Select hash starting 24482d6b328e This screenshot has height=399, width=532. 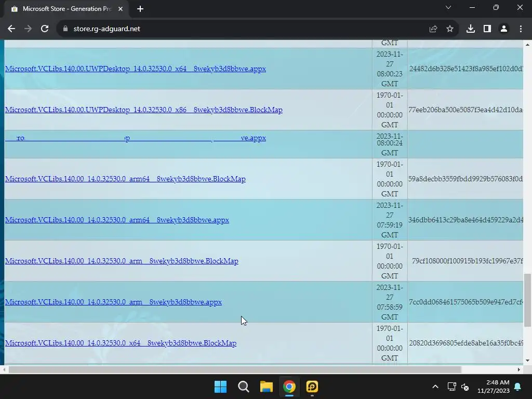click(x=466, y=69)
